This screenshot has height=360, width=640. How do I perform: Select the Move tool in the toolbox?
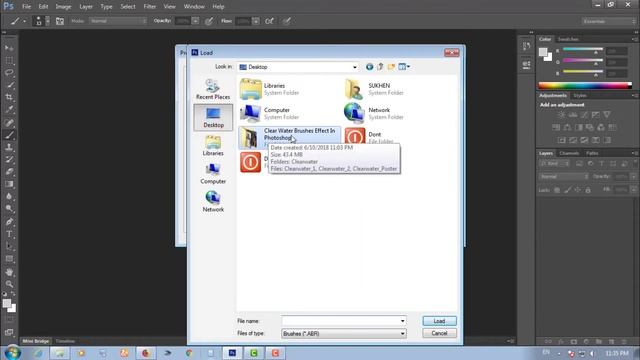[9, 48]
